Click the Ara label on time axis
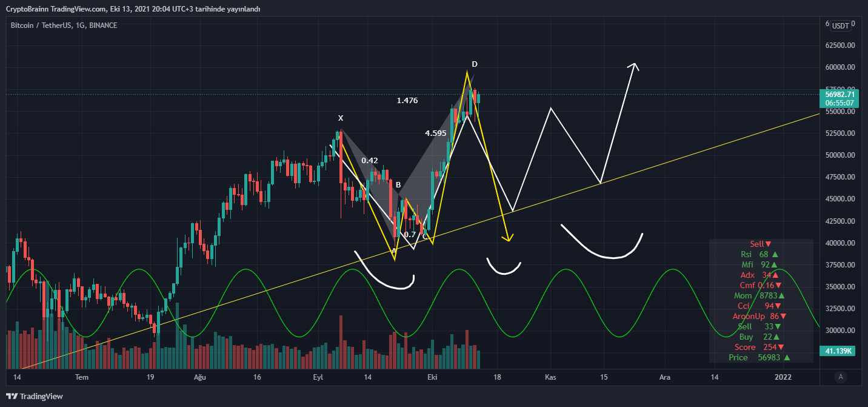The width and height of the screenshot is (868, 407). (x=665, y=377)
